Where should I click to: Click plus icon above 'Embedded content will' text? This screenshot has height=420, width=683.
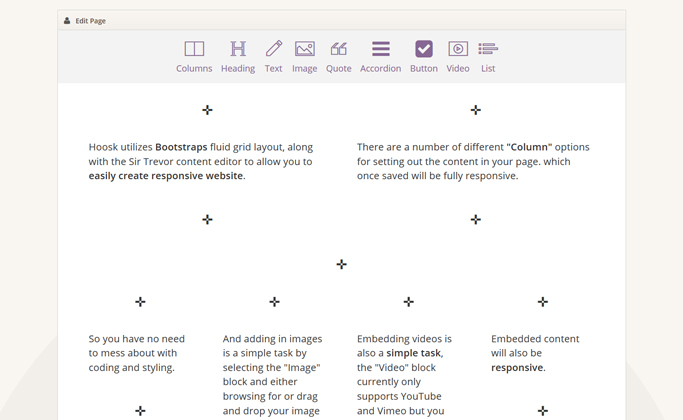[x=543, y=302]
